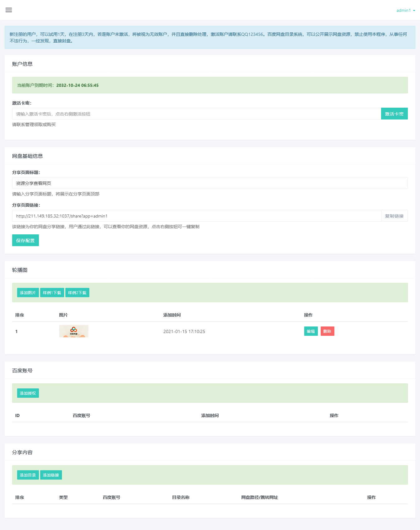Click the 样例1下载 button

[52, 293]
